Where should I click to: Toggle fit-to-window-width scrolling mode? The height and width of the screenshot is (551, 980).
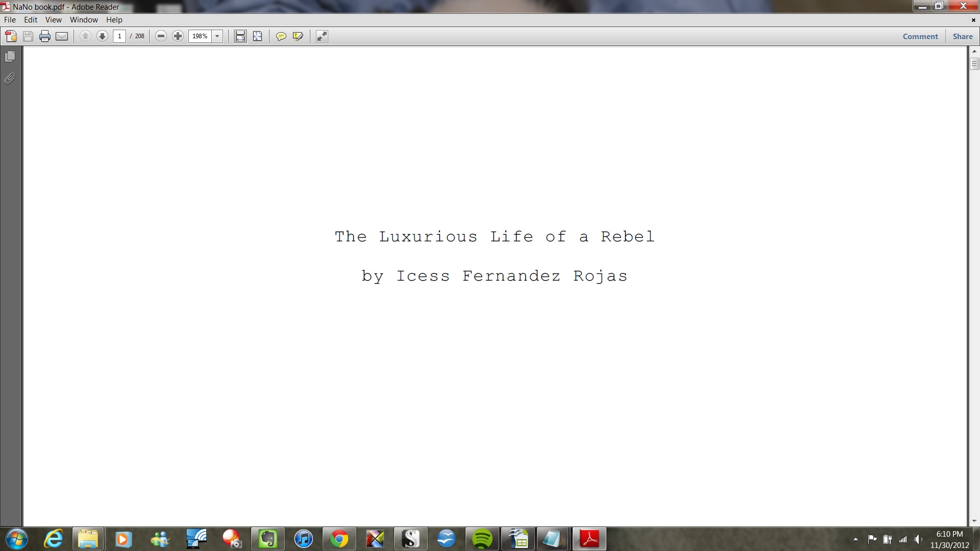tap(240, 36)
